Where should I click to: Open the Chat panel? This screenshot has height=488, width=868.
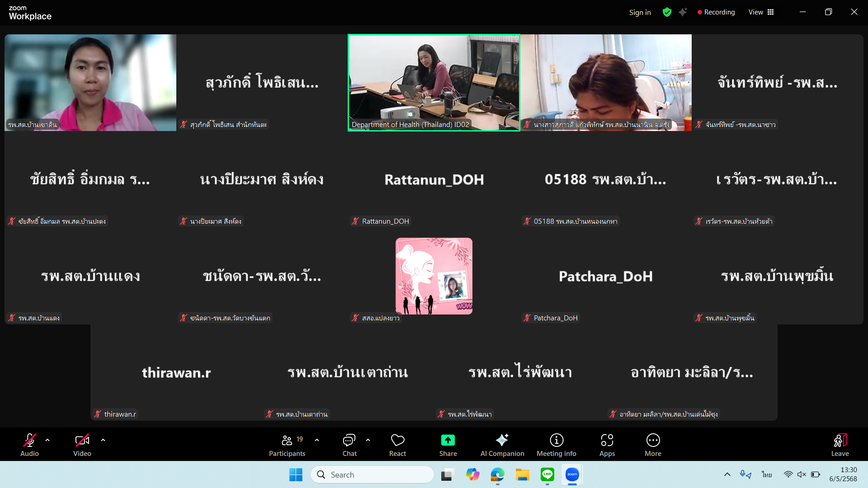[x=349, y=445]
